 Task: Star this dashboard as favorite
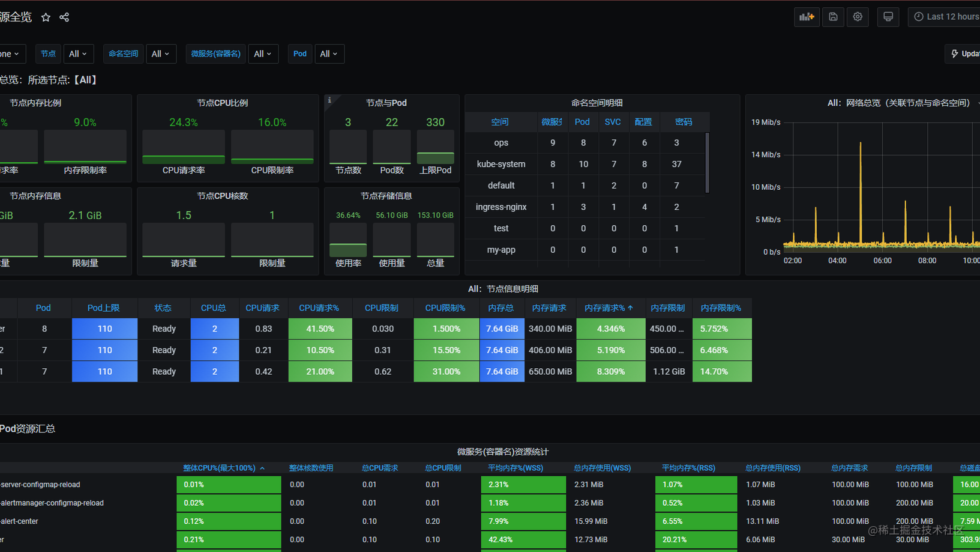pos(46,17)
